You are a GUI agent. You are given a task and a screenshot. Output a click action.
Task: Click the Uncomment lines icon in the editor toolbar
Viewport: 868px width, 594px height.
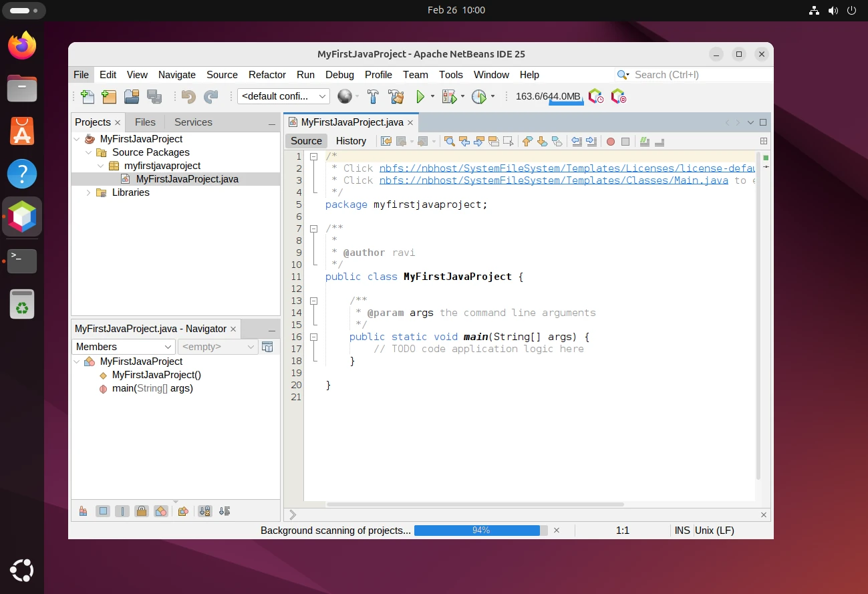pos(660,141)
